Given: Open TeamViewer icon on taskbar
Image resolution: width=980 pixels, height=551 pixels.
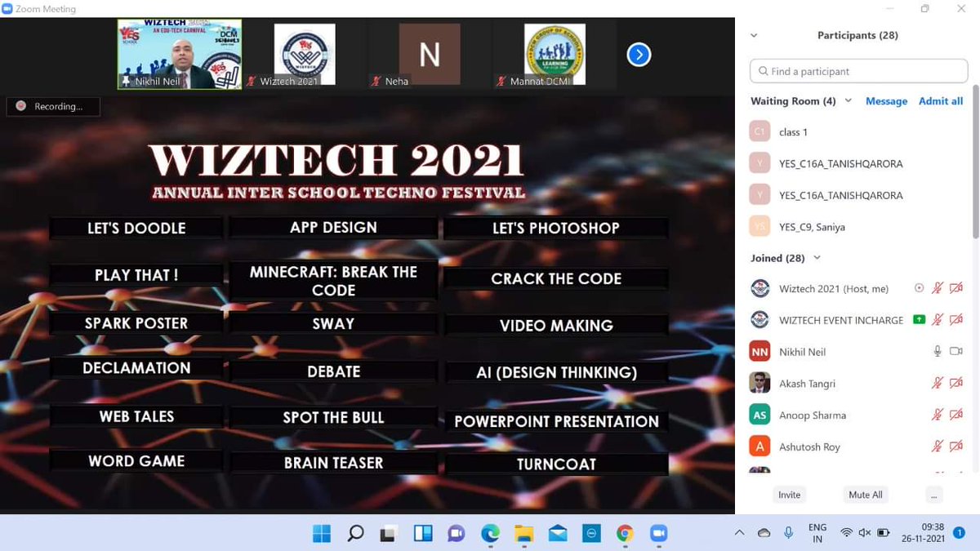Looking at the screenshot, I should (591, 534).
